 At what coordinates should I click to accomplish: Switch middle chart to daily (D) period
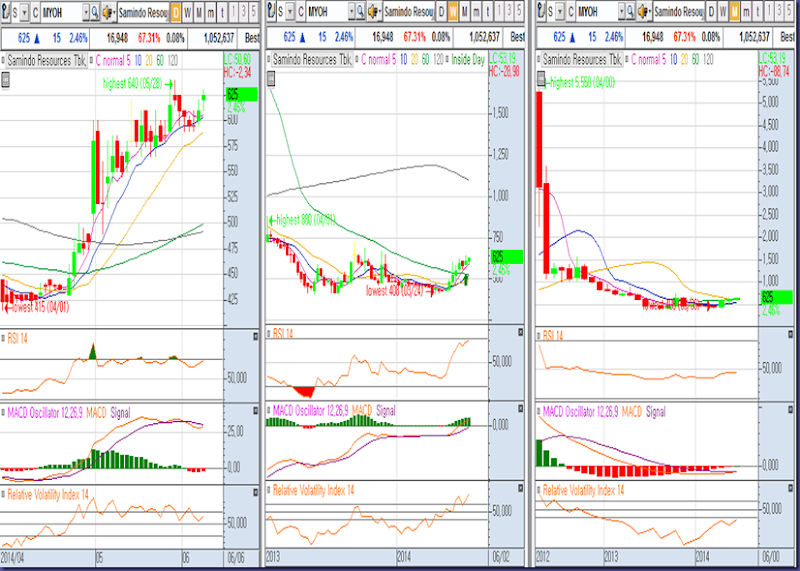point(441,12)
